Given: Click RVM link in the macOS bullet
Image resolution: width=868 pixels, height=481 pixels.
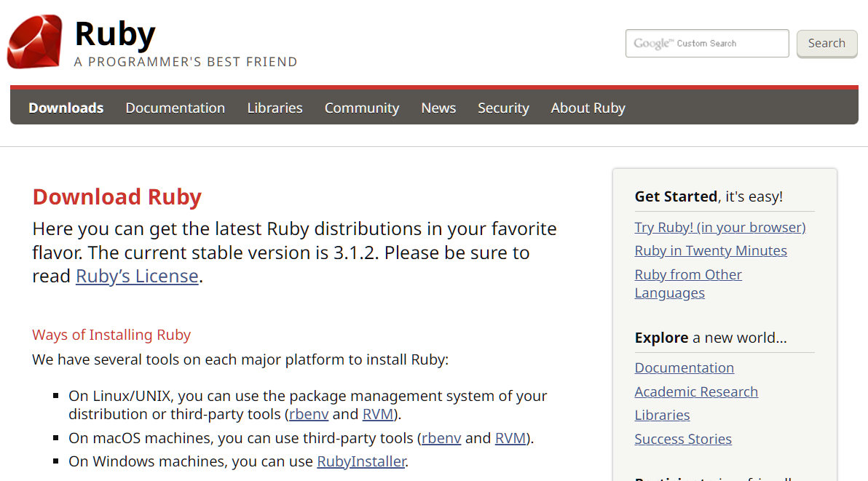Looking at the screenshot, I should 510,438.
